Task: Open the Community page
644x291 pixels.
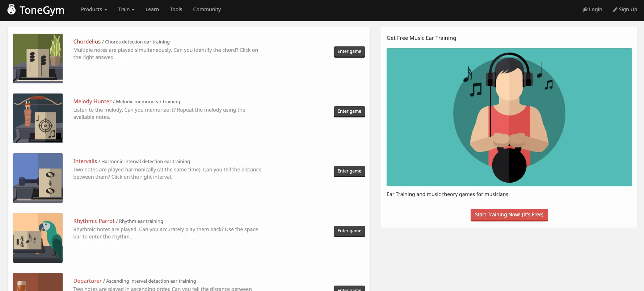Action: [x=207, y=9]
